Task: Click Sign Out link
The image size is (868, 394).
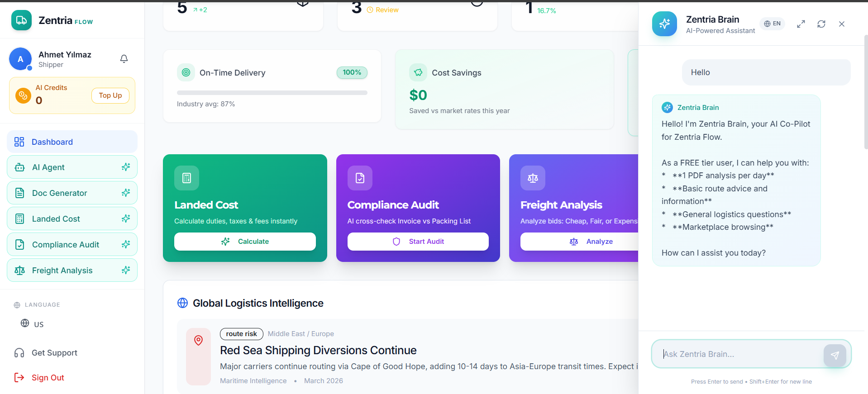Action: click(x=48, y=378)
